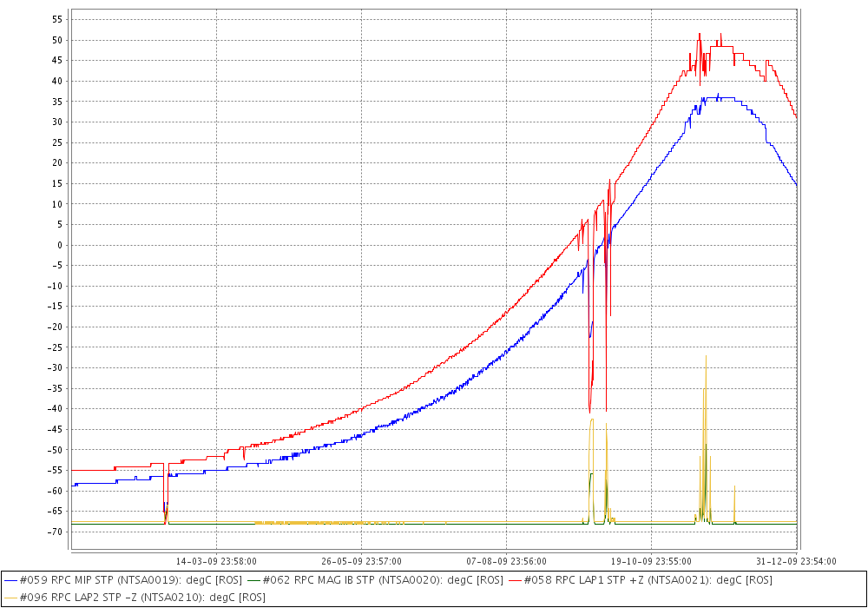Click the green line swatch for #062
Image resolution: width=868 pixels, height=608 pixels.
(253, 580)
